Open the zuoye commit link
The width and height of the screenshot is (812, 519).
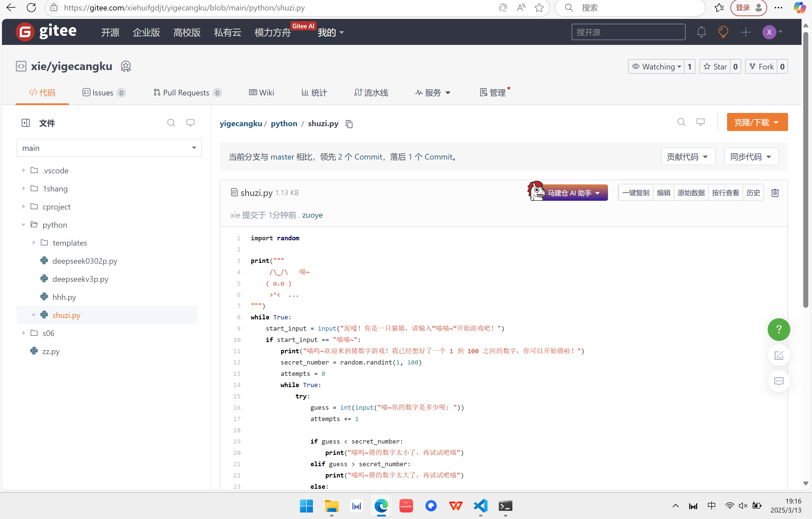pyautogui.click(x=312, y=215)
